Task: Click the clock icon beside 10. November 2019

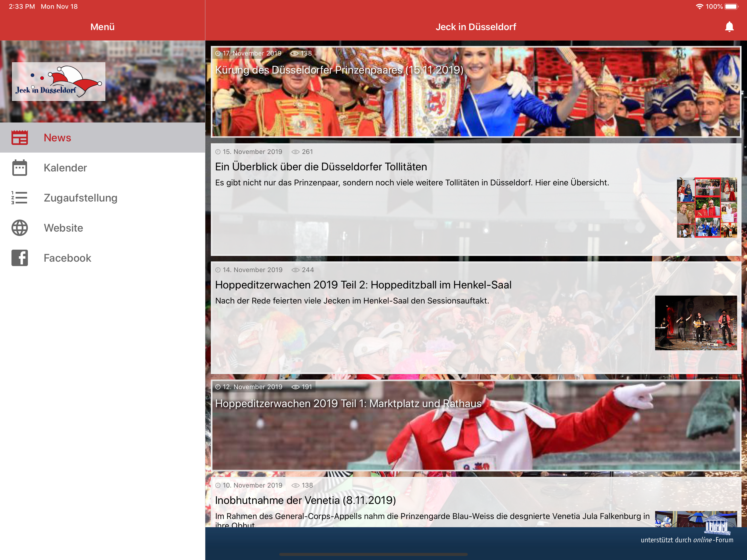Action: click(218, 485)
